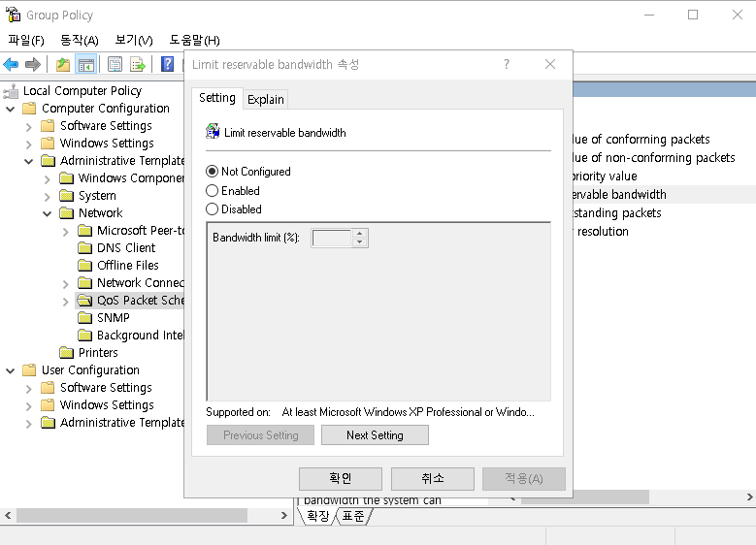
Task: Expand the System node
Action: [47, 197]
